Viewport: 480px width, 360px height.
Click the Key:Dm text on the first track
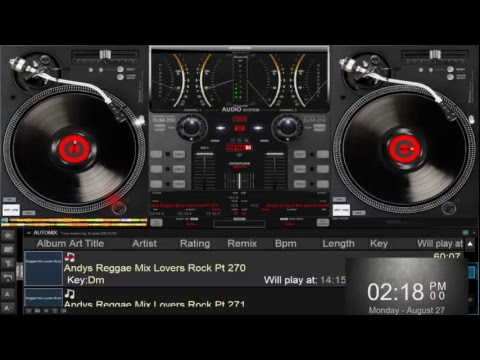(86, 280)
